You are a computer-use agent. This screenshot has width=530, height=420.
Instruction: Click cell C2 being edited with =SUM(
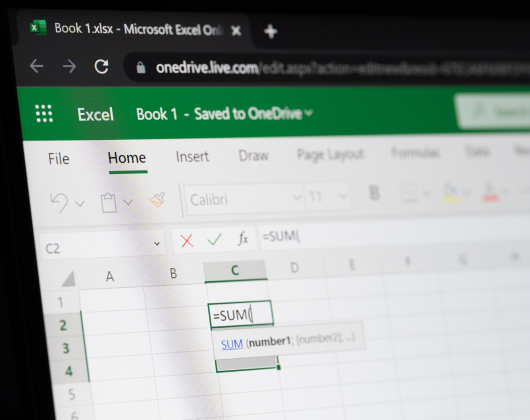click(x=241, y=315)
